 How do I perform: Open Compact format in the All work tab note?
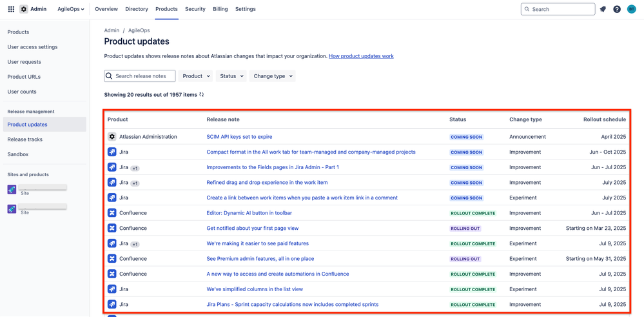(x=311, y=152)
